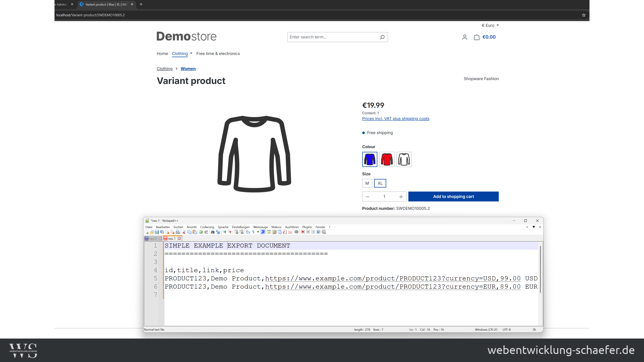Go to Home navigation link
Viewport: 644px width, 362px height.
[x=162, y=53]
